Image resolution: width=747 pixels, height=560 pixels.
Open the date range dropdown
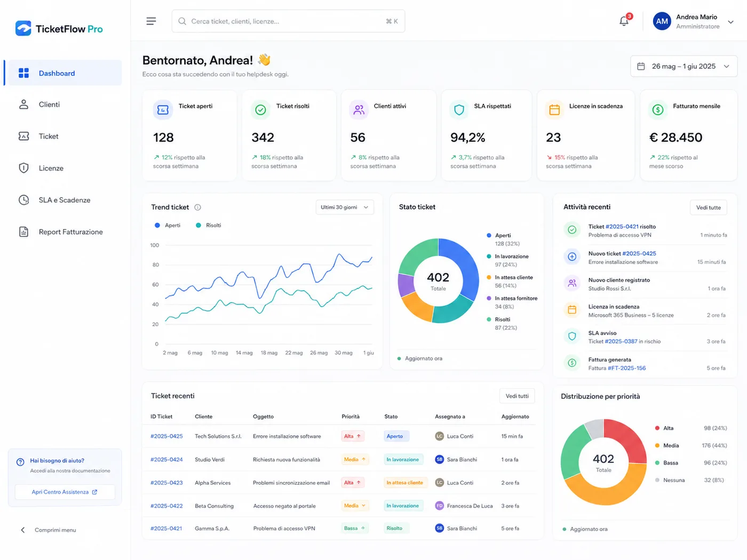click(684, 66)
